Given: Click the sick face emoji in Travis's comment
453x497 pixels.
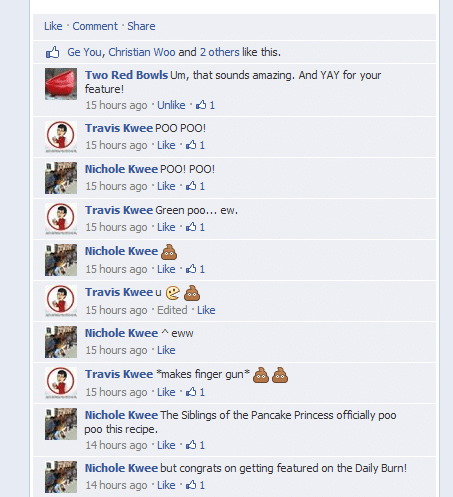Looking at the screenshot, I should pyautogui.click(x=173, y=293).
